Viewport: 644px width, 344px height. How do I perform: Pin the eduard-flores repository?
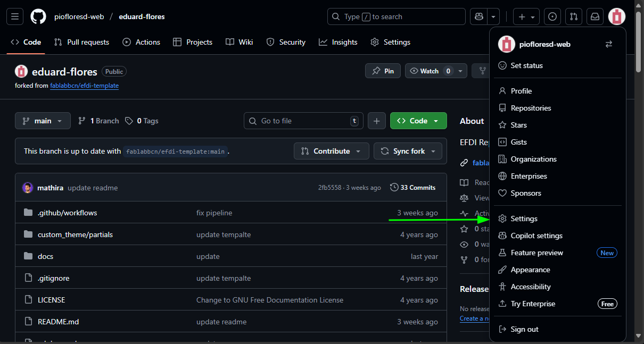click(383, 71)
